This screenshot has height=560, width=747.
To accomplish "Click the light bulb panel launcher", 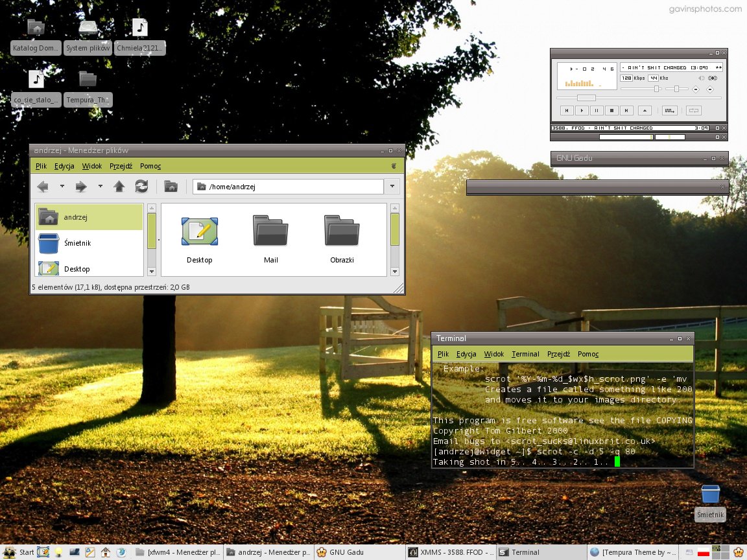I will (x=58, y=552).
